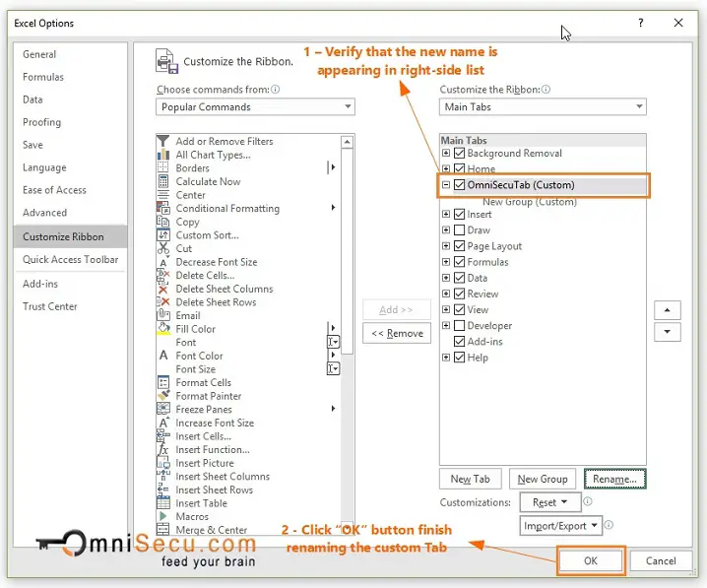Click the Excel Options help question mark
The image size is (707, 588).
click(640, 23)
